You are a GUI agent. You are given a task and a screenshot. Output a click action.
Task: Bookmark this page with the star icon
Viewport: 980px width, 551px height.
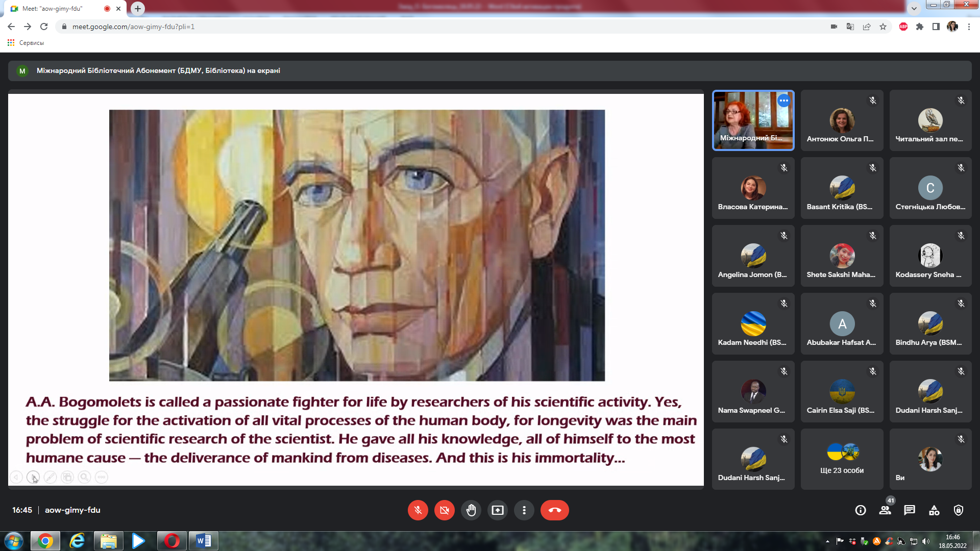point(883,27)
